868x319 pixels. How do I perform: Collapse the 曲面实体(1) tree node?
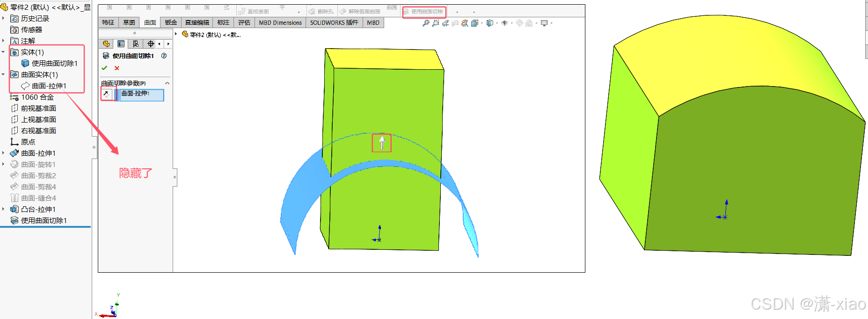(3, 75)
